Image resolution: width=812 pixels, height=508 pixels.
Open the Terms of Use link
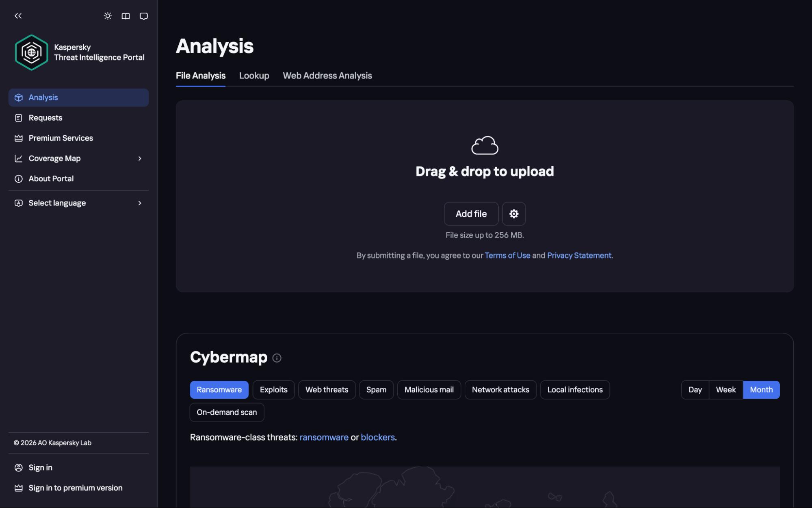tap(507, 255)
